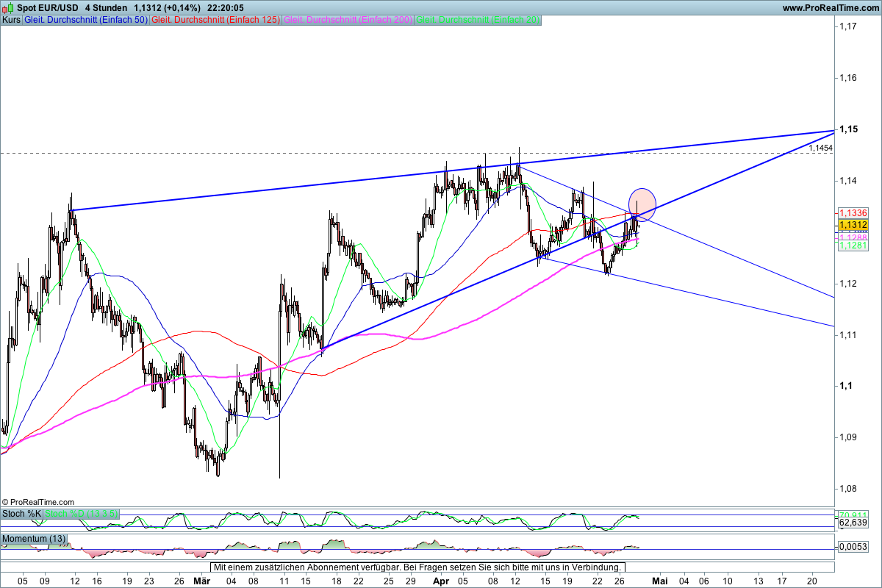Click the momentum value 0,0053
Screen dimensions: 882x588
coord(853,546)
